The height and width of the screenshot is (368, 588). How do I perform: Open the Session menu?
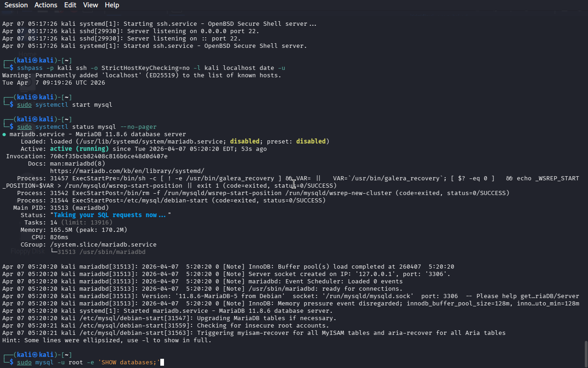(16, 5)
